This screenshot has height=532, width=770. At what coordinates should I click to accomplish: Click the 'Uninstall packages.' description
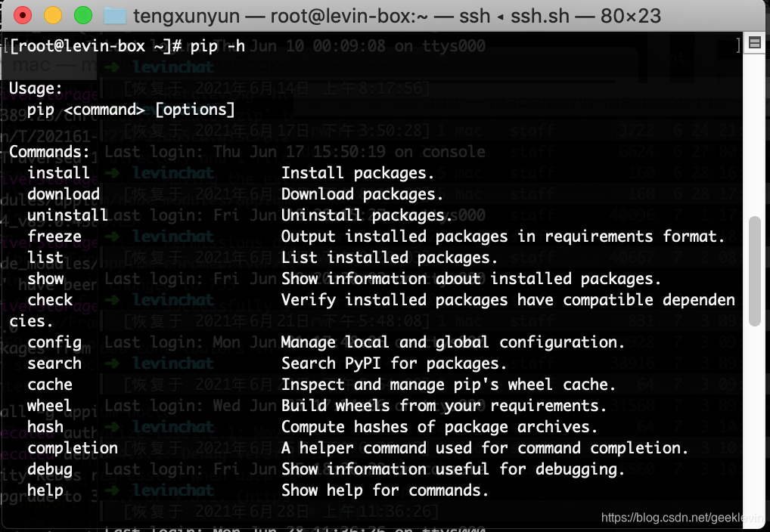(366, 215)
